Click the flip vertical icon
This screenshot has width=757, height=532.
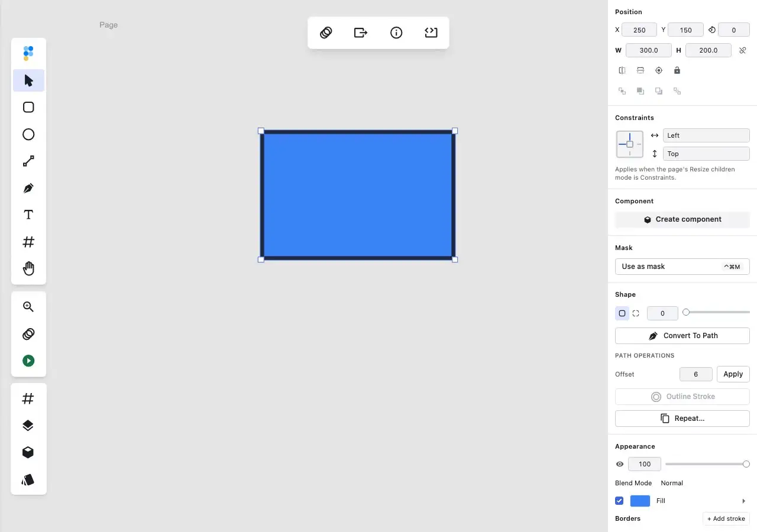640,70
